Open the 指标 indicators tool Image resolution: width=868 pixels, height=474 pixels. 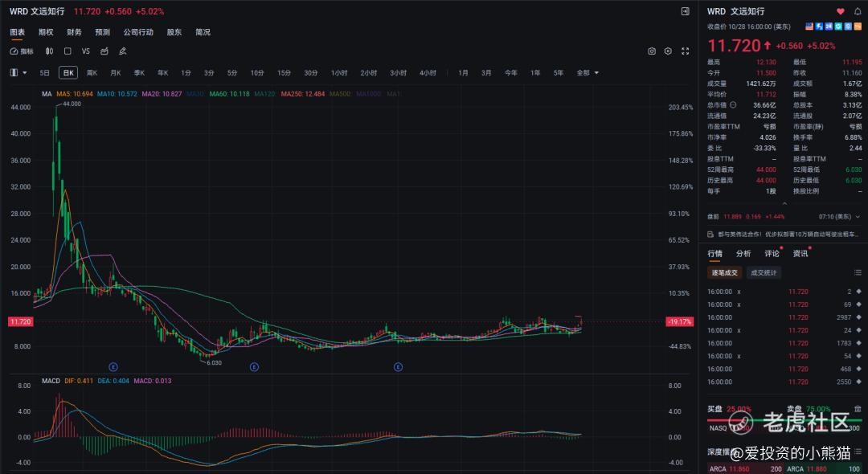point(22,51)
